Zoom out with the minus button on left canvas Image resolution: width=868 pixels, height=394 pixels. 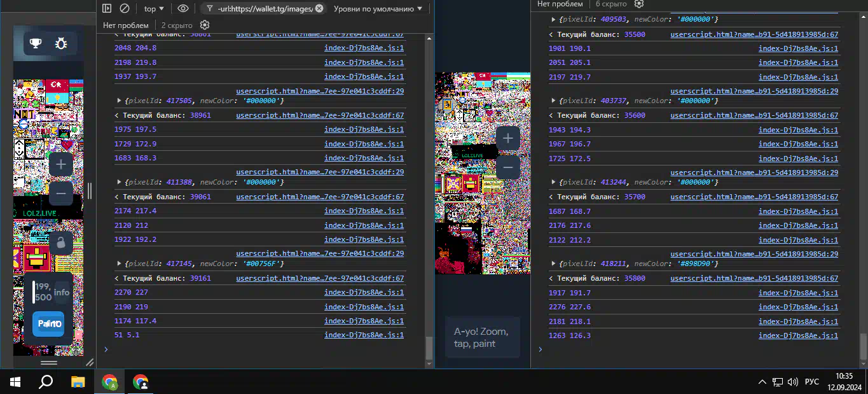tap(61, 192)
